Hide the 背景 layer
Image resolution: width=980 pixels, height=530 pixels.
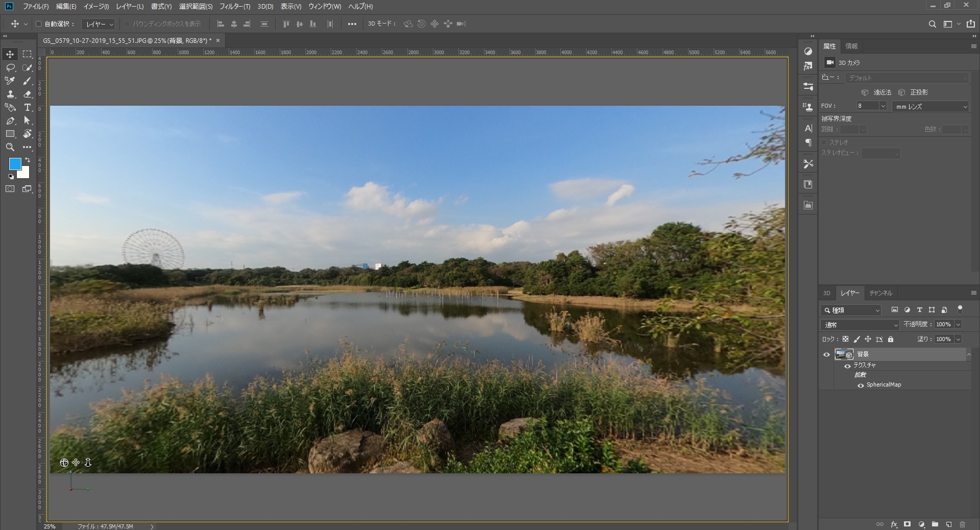point(826,355)
